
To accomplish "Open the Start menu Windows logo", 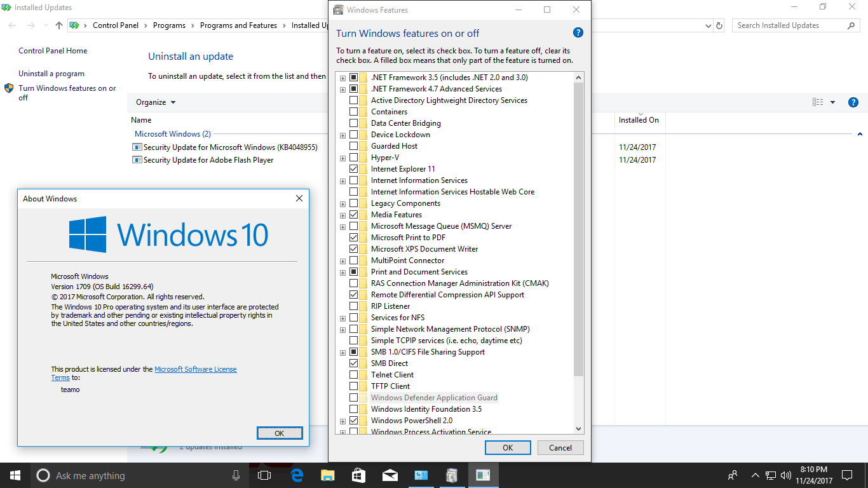I will 15,475.
